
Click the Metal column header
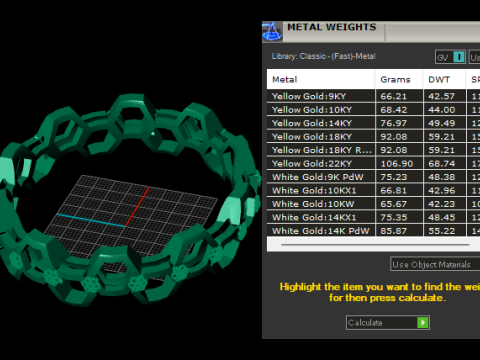tap(321, 79)
